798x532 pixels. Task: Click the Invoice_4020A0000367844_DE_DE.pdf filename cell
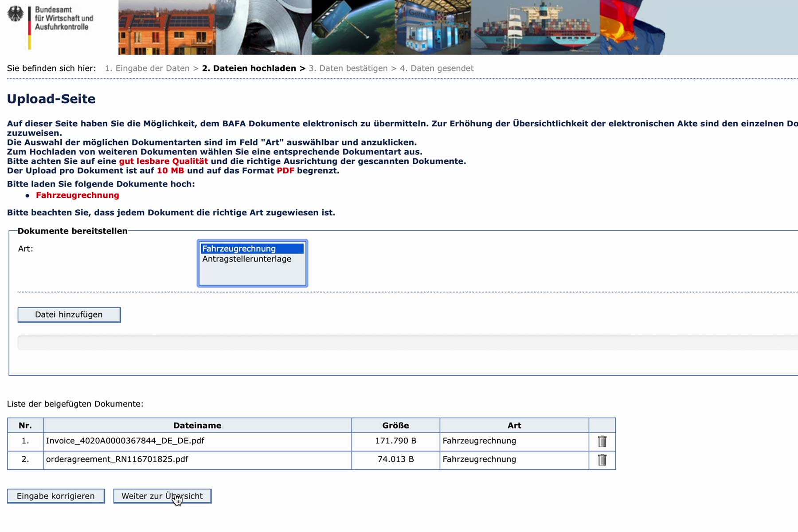point(125,441)
